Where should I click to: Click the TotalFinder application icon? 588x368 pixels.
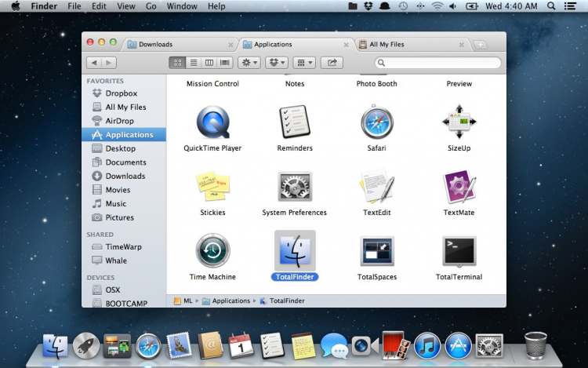pyautogui.click(x=295, y=250)
